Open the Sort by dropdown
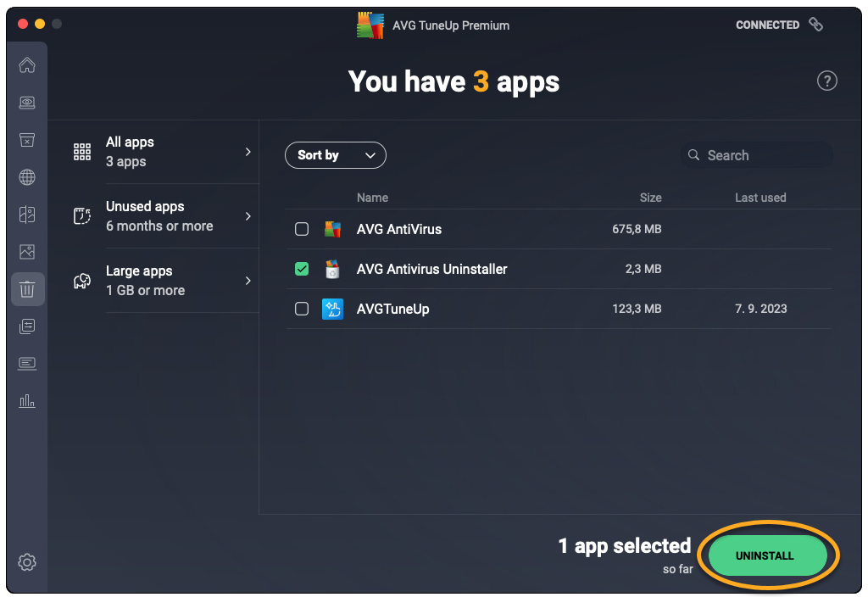This screenshot has height=597, width=868. coord(336,155)
